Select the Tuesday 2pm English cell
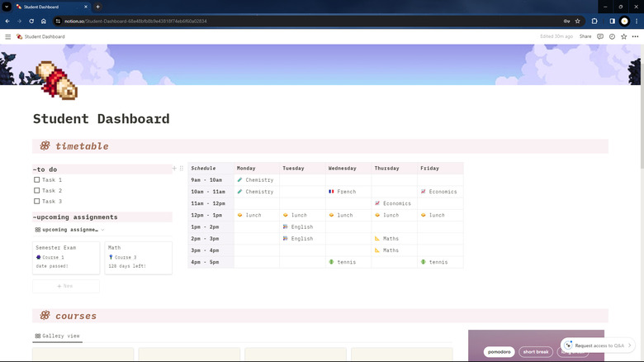644x362 pixels. 302,239
